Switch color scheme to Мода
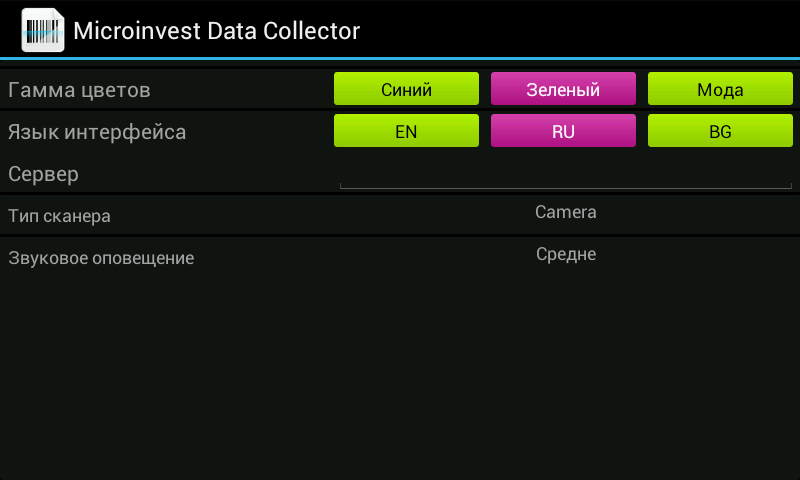Image resolution: width=800 pixels, height=480 pixels. [x=720, y=89]
